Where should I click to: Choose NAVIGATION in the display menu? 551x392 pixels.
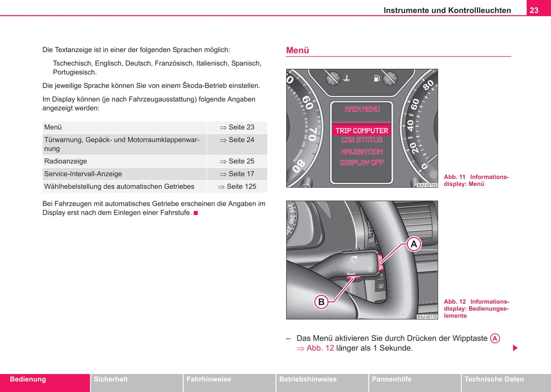click(x=361, y=152)
